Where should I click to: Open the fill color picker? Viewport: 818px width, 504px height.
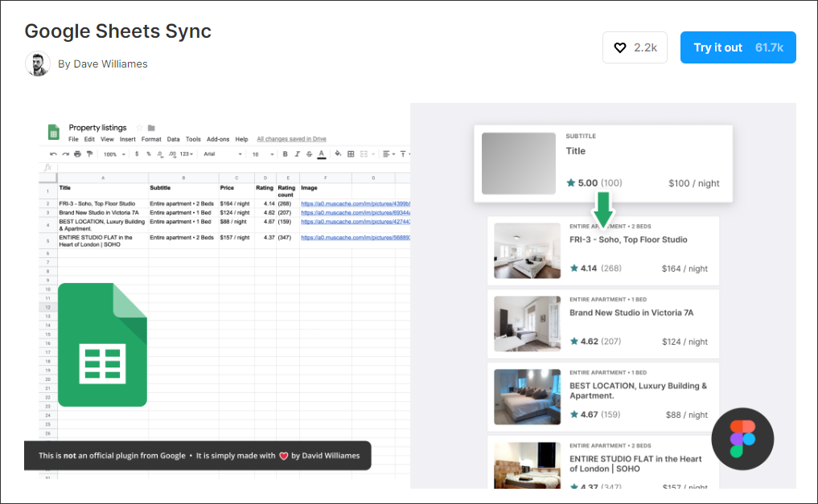[x=338, y=154]
